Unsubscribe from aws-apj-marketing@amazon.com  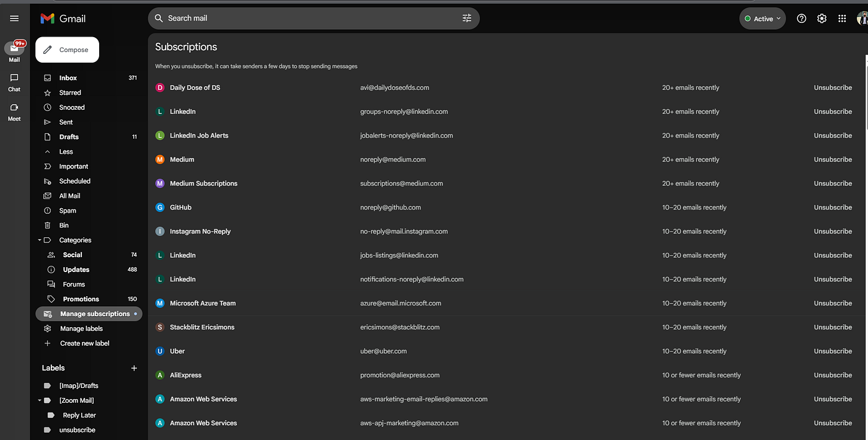pyautogui.click(x=833, y=423)
